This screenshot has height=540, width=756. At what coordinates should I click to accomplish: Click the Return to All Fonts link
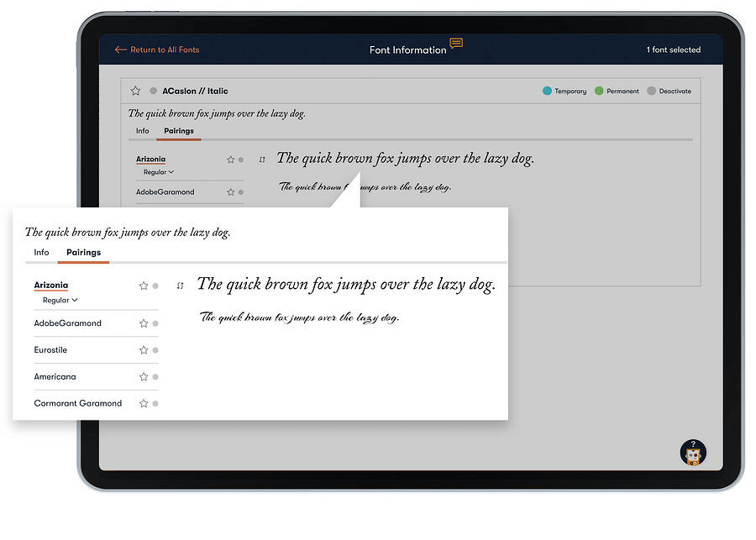point(157,50)
